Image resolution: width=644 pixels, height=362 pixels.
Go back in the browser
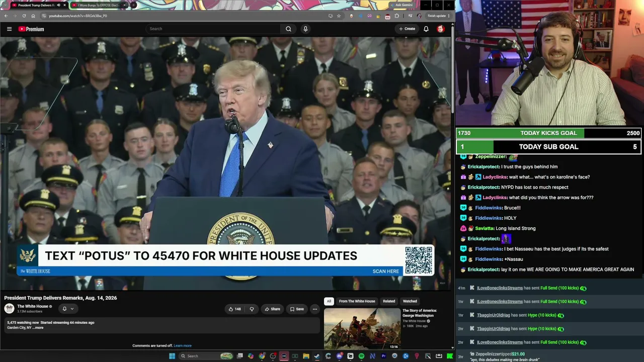click(x=6, y=16)
